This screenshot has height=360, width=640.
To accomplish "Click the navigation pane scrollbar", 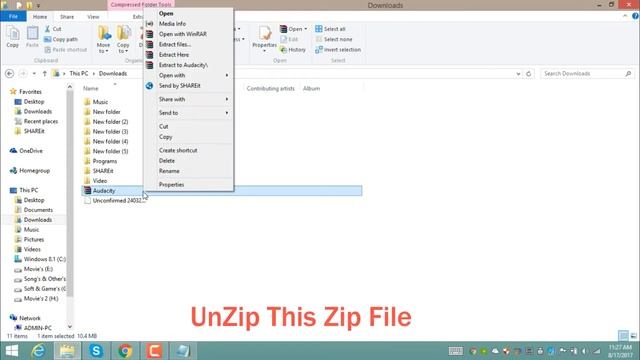I will click(x=70, y=192).
